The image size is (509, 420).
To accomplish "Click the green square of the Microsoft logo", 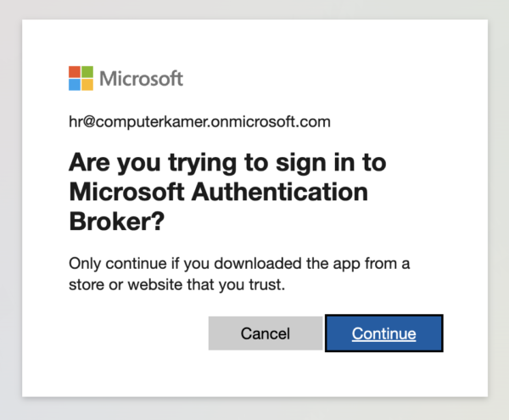I will click(87, 72).
